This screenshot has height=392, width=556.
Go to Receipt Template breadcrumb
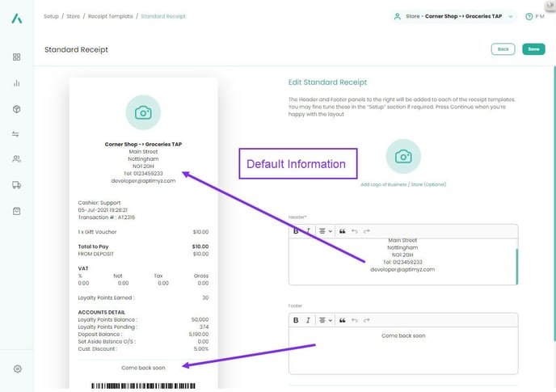(x=110, y=16)
